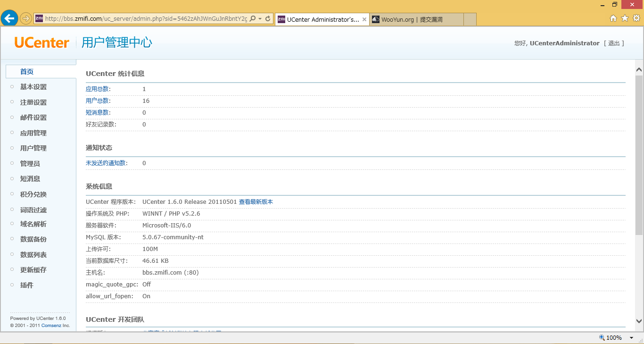
Task: Click the 短消息数 statistics link
Action: pyautogui.click(x=97, y=112)
